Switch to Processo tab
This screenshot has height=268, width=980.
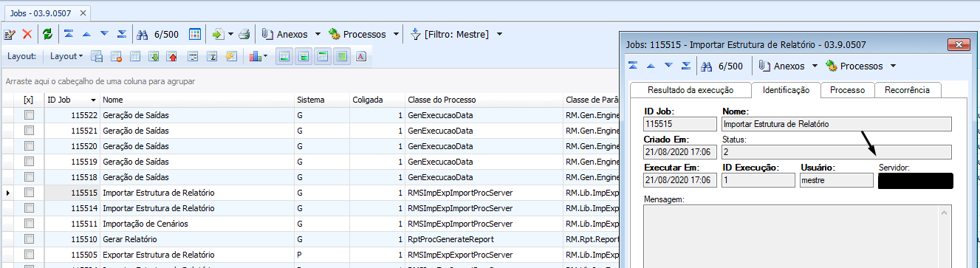click(x=847, y=90)
